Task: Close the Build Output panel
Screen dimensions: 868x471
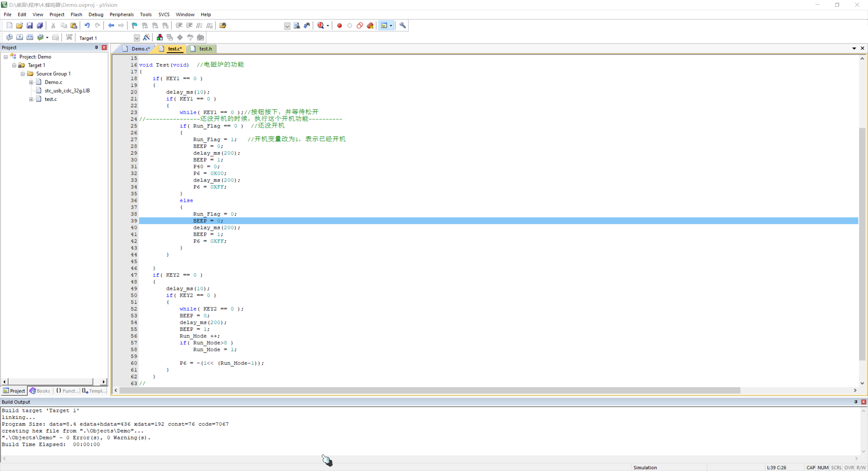Action: click(864, 402)
